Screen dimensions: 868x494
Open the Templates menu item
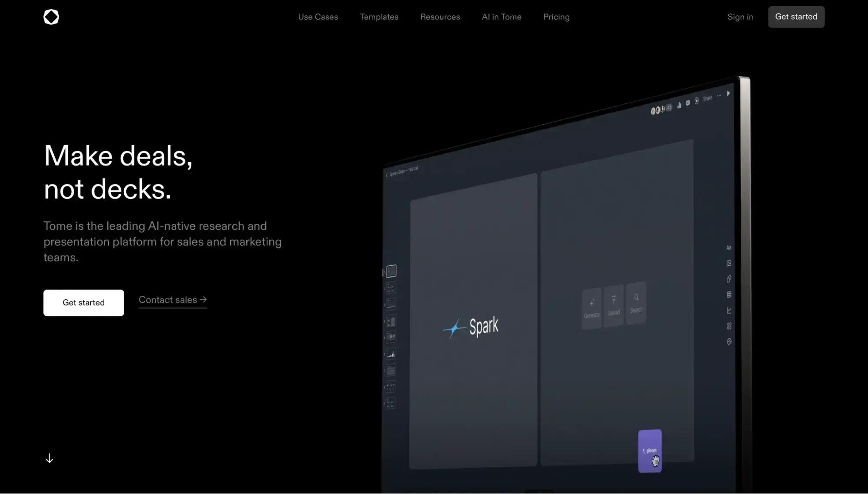[379, 17]
